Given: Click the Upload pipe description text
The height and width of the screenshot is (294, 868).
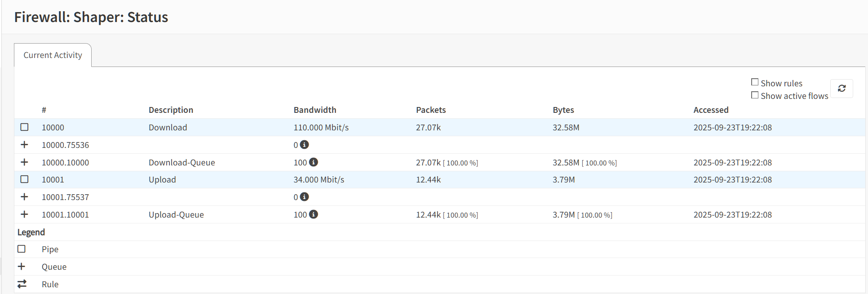Looking at the screenshot, I should (x=162, y=180).
